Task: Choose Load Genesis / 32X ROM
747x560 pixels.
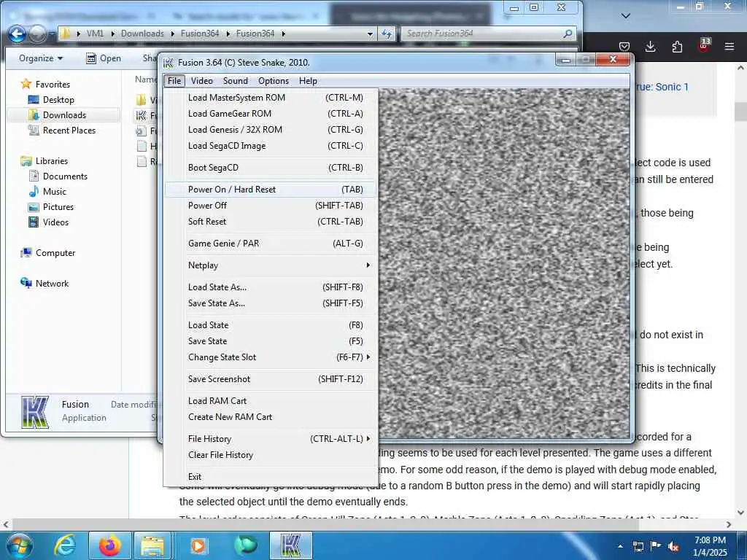Action: click(271, 130)
